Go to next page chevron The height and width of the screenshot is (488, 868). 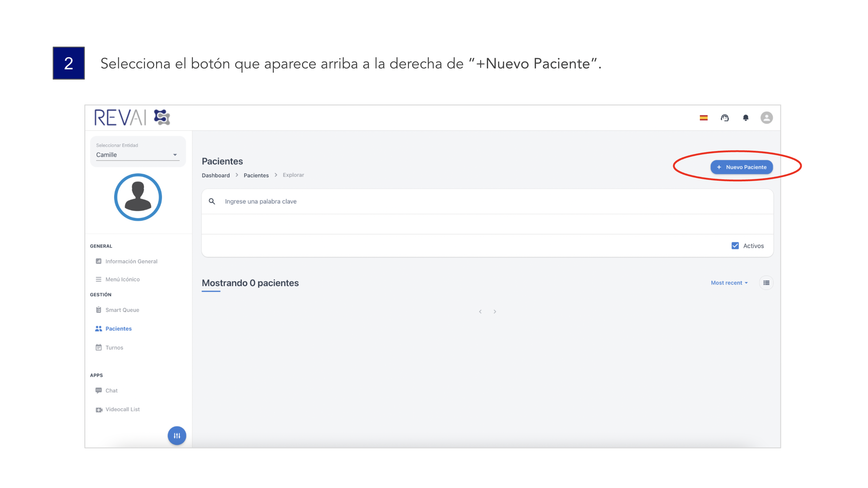pyautogui.click(x=495, y=311)
